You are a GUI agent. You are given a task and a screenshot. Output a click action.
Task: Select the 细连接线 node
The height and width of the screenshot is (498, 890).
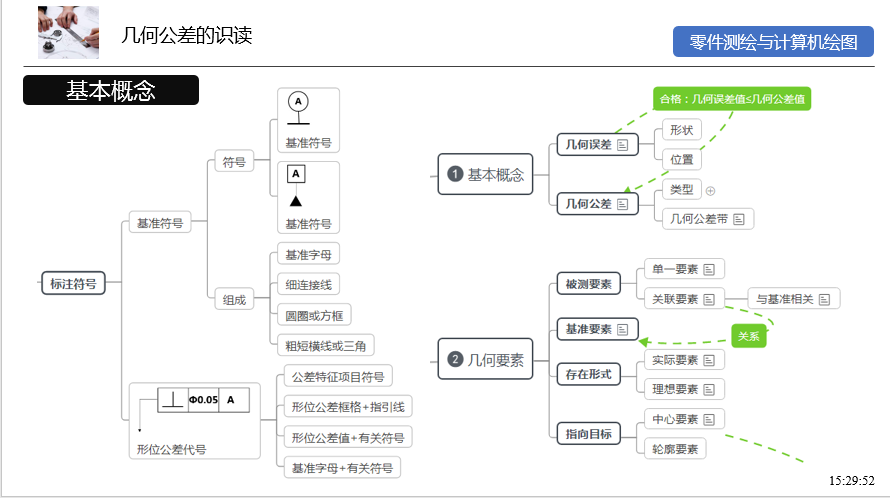coord(308,284)
